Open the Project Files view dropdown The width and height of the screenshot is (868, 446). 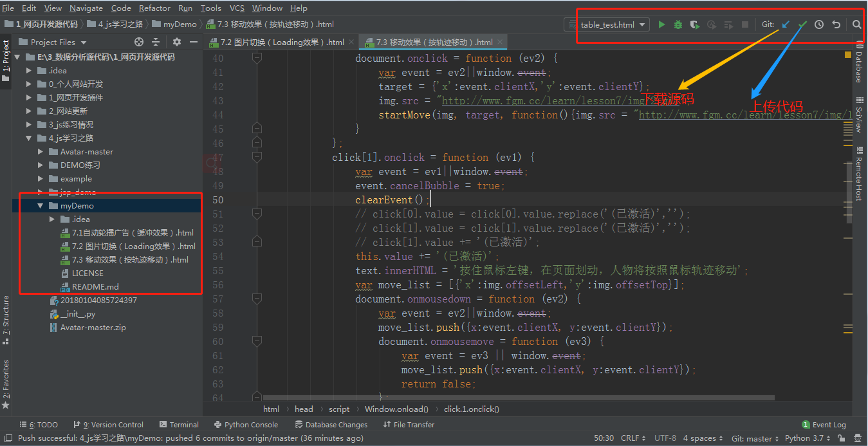pyautogui.click(x=53, y=42)
